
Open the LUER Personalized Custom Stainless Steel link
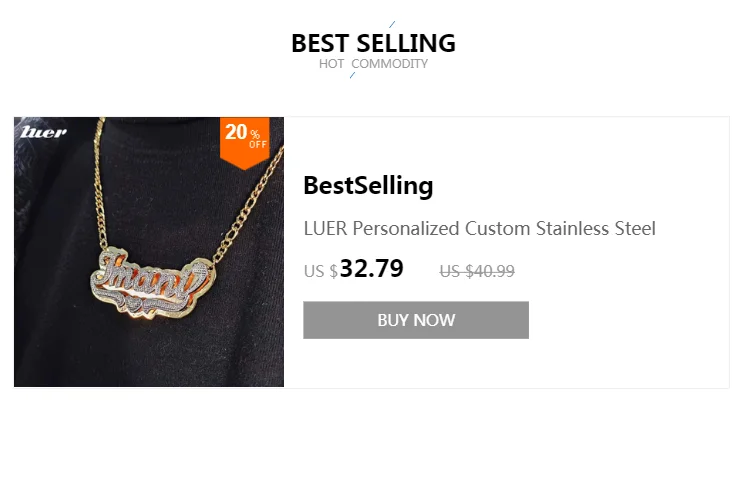pos(479,229)
